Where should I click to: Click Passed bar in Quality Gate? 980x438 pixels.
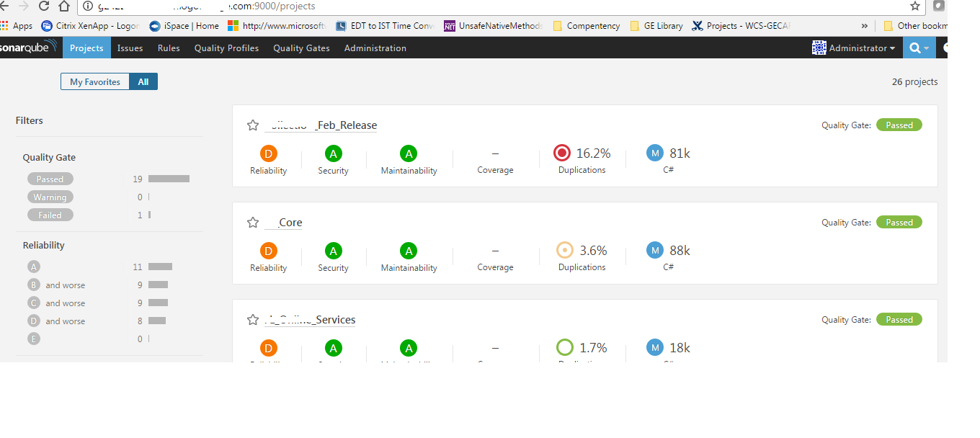click(169, 179)
